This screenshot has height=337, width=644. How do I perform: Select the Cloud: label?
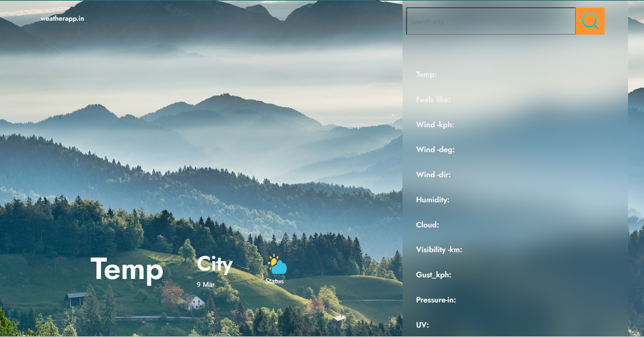(x=427, y=225)
